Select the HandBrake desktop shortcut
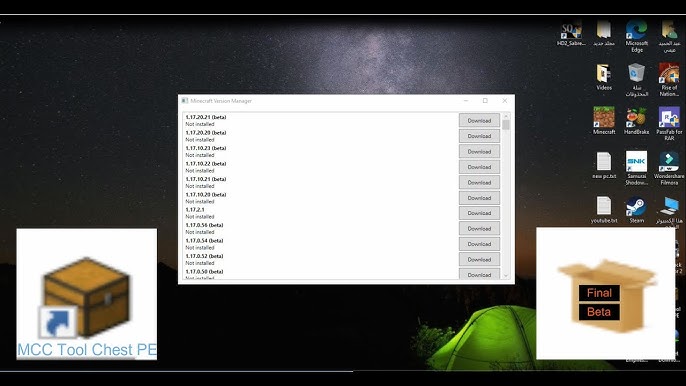Viewport: 686px width, 386px height. pyautogui.click(x=637, y=121)
